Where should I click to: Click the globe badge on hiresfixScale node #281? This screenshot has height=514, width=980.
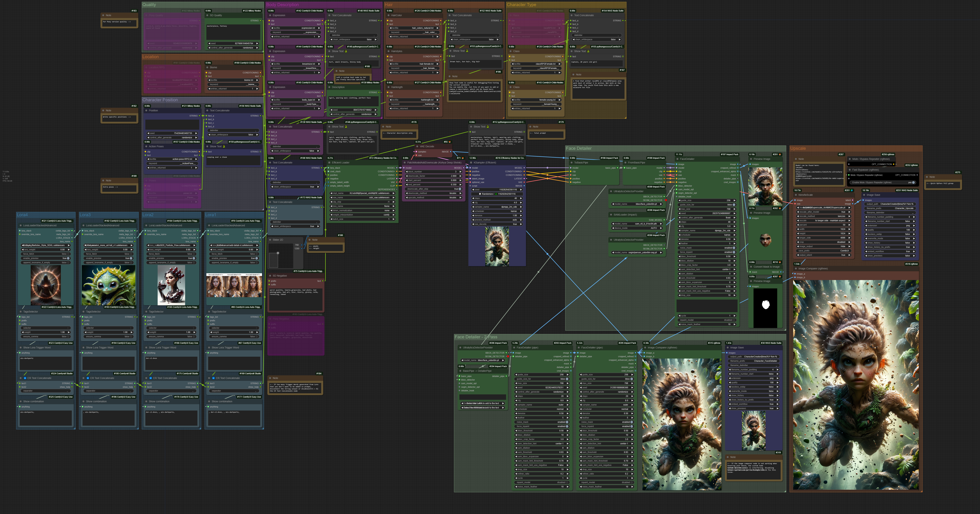(852, 190)
